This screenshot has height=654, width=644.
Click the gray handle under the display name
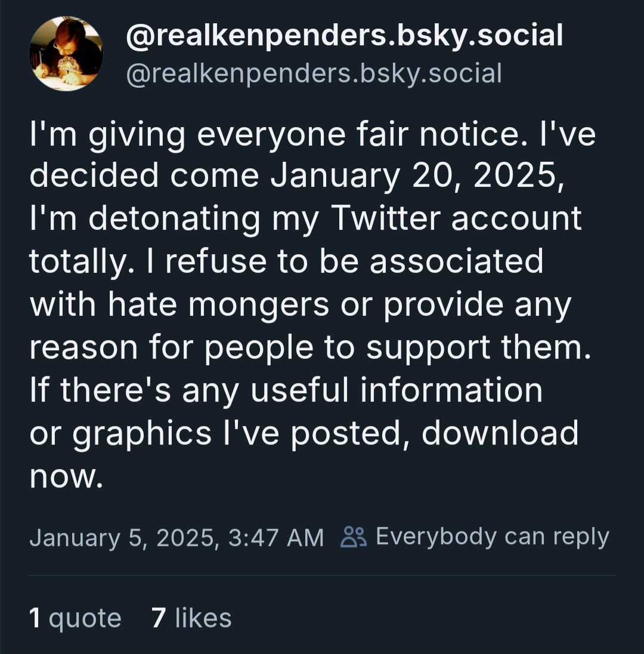pyautogui.click(x=313, y=73)
